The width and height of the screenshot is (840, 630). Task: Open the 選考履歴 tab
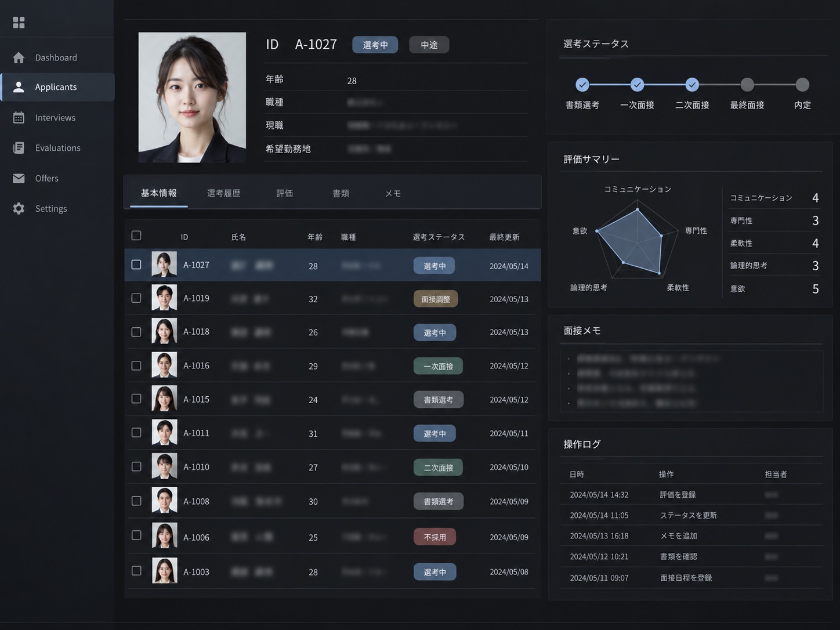(x=224, y=193)
